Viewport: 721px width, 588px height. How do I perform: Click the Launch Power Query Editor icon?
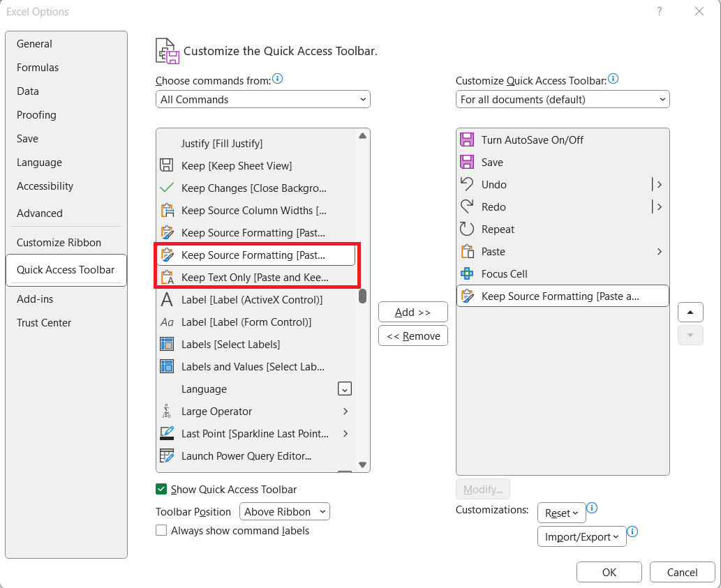coord(166,455)
